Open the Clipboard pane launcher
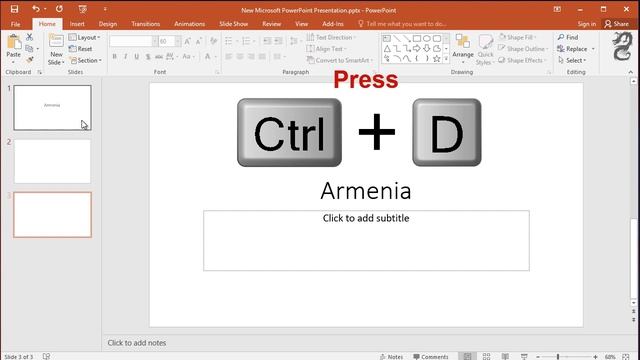This screenshot has height=360, width=640. [40, 72]
